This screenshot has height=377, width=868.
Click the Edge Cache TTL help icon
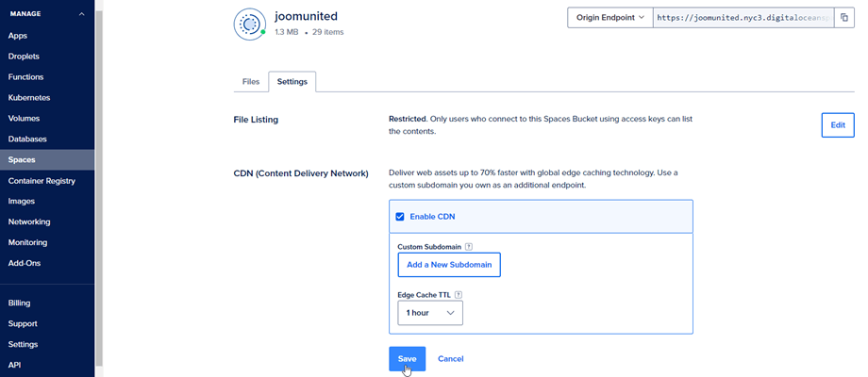pos(459,294)
